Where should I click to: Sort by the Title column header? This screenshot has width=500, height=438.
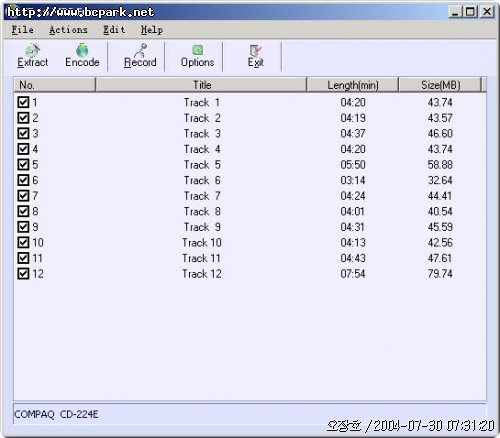(201, 85)
